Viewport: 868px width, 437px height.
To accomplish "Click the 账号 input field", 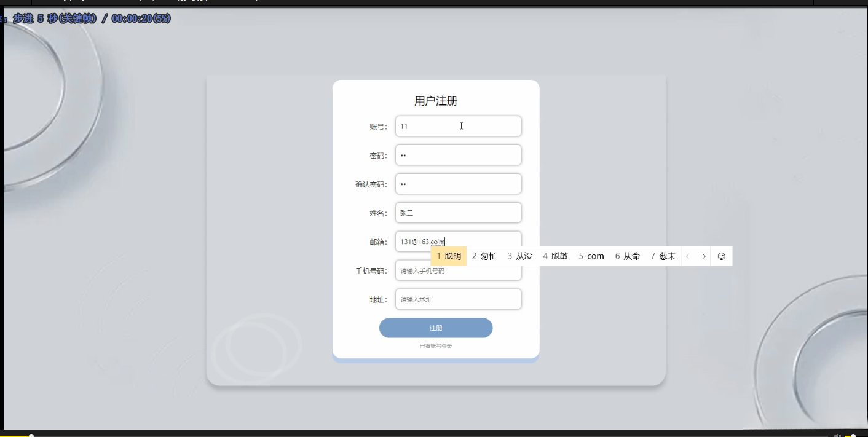I will (458, 127).
